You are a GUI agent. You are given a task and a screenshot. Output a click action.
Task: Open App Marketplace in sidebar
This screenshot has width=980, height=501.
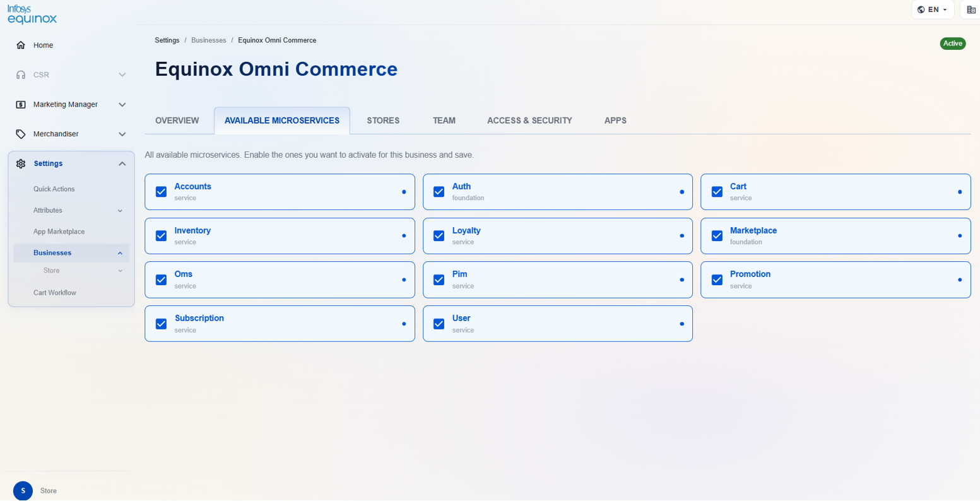[x=59, y=232]
